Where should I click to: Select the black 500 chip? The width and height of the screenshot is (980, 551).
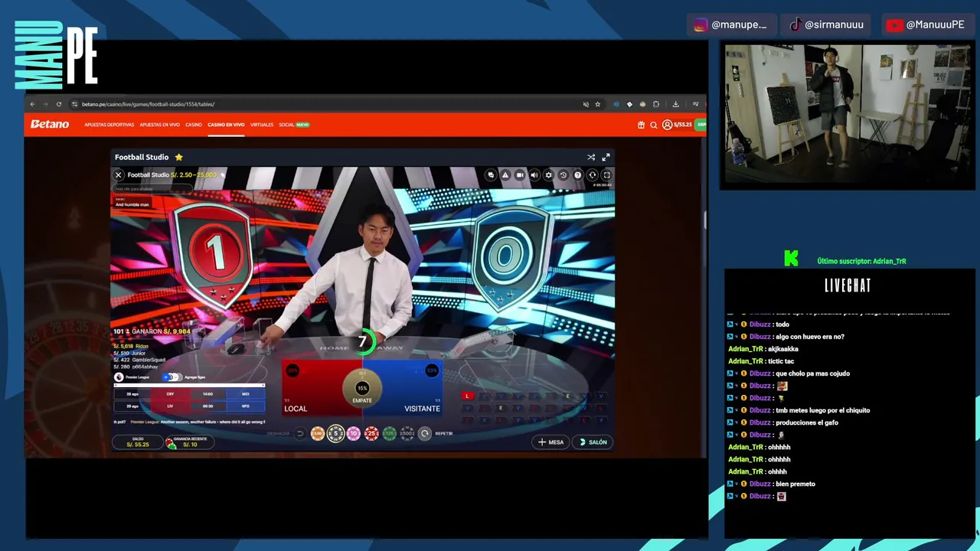pos(407,434)
